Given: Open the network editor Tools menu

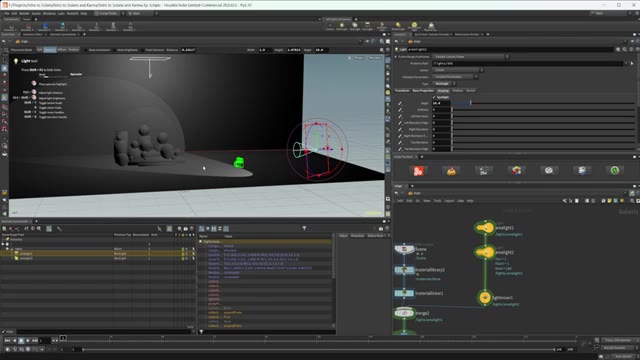Looking at the screenshot, I should [438, 201].
